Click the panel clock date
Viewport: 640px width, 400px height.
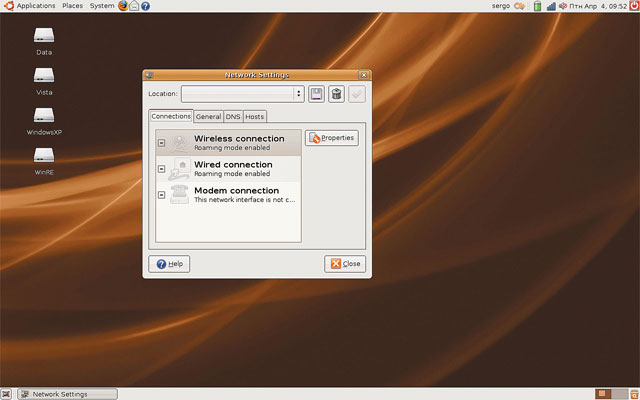tap(598, 6)
